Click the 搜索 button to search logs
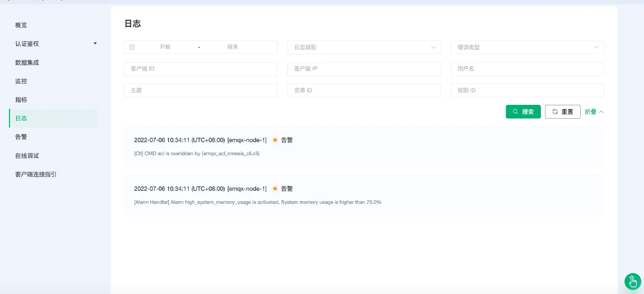The image size is (644, 294). point(523,112)
